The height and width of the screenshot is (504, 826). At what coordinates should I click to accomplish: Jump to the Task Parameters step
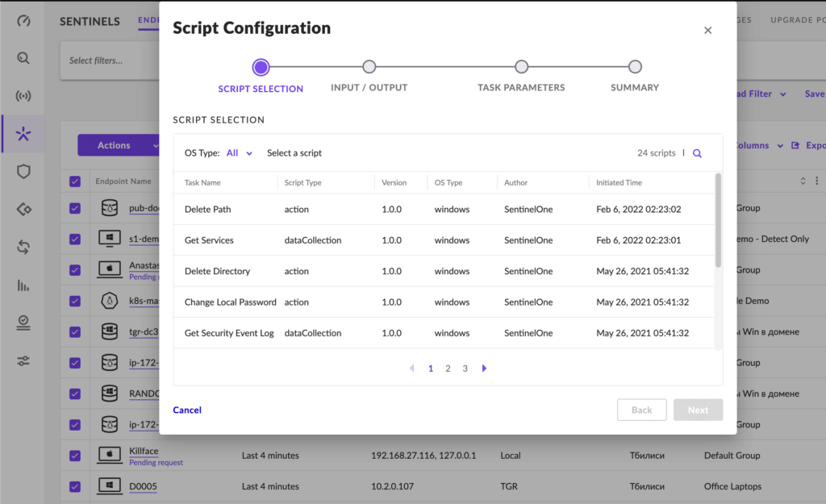point(521,67)
